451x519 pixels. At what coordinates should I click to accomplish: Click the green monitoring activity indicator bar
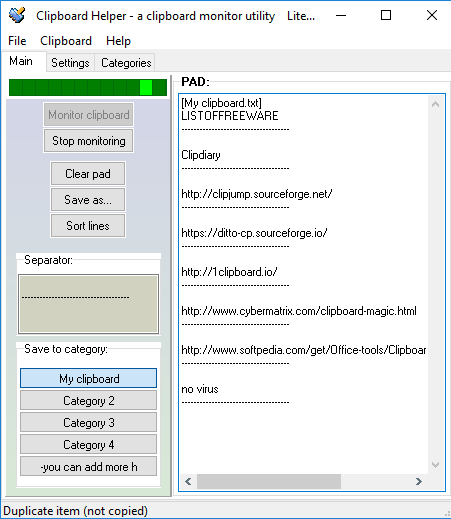click(88, 87)
